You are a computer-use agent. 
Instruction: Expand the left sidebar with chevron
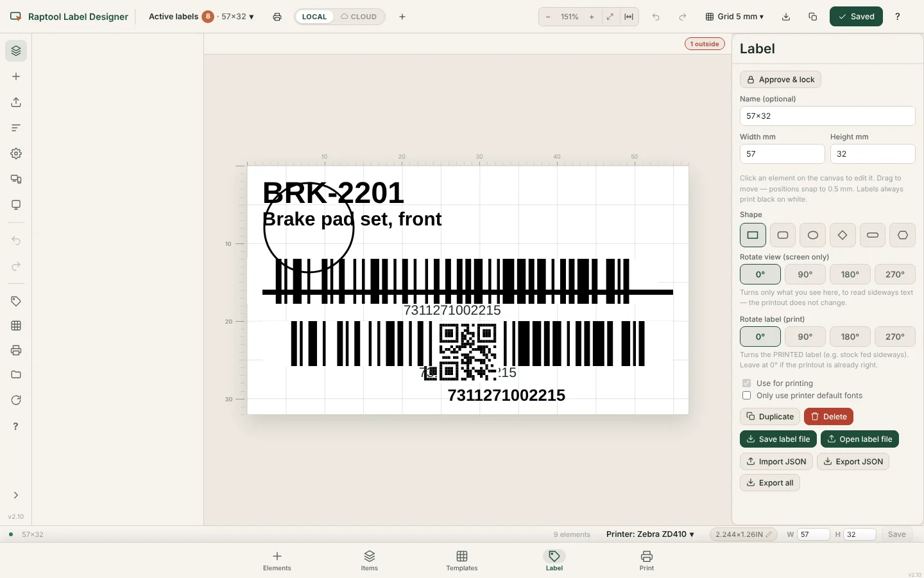click(x=16, y=495)
